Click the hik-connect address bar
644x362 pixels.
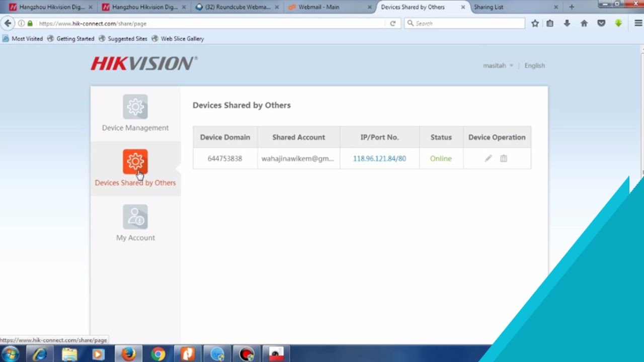211,23
